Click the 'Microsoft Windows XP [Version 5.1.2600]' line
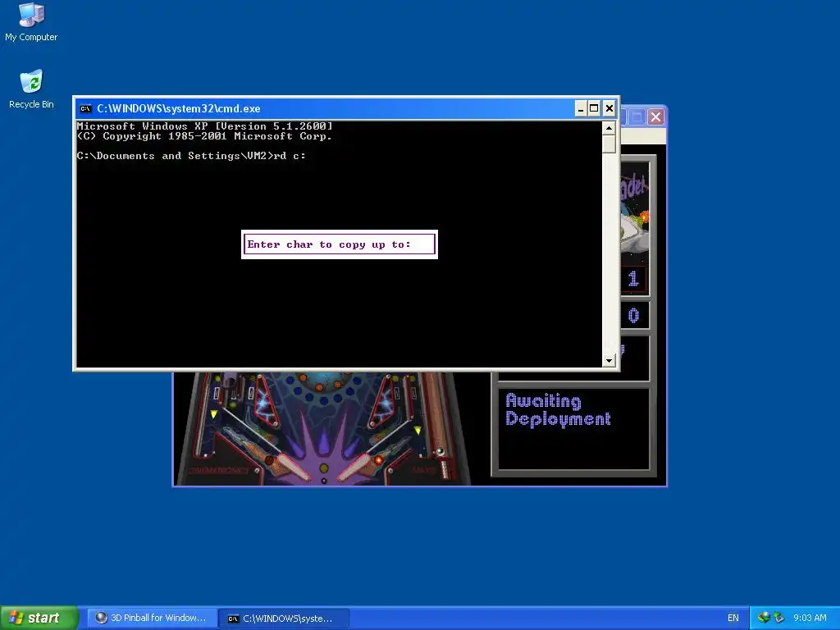 [204, 126]
